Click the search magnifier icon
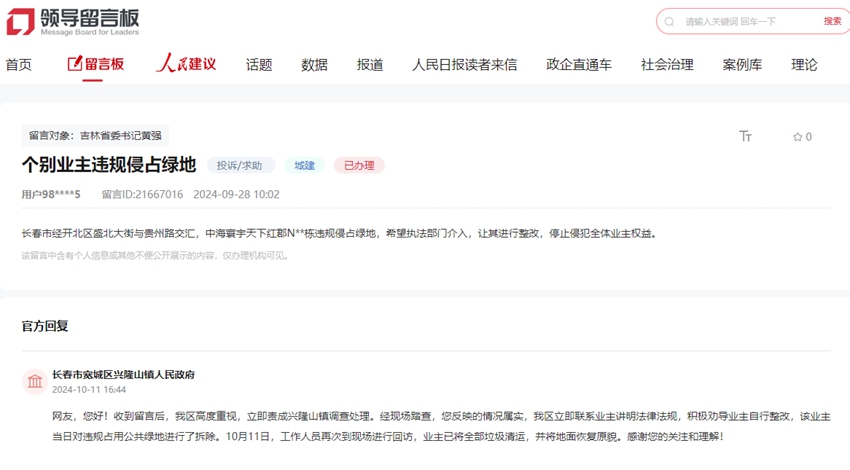Screen dimensions: 850x470 pyautogui.click(x=669, y=22)
